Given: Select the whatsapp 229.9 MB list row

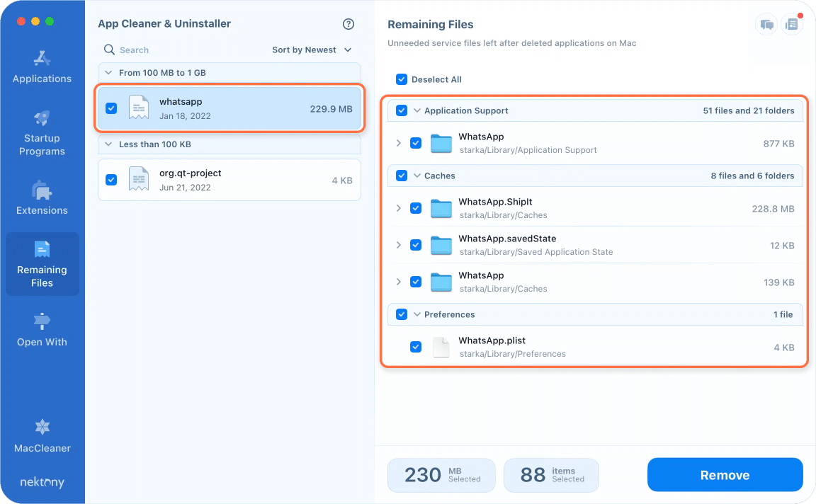Looking at the screenshot, I should (x=229, y=108).
